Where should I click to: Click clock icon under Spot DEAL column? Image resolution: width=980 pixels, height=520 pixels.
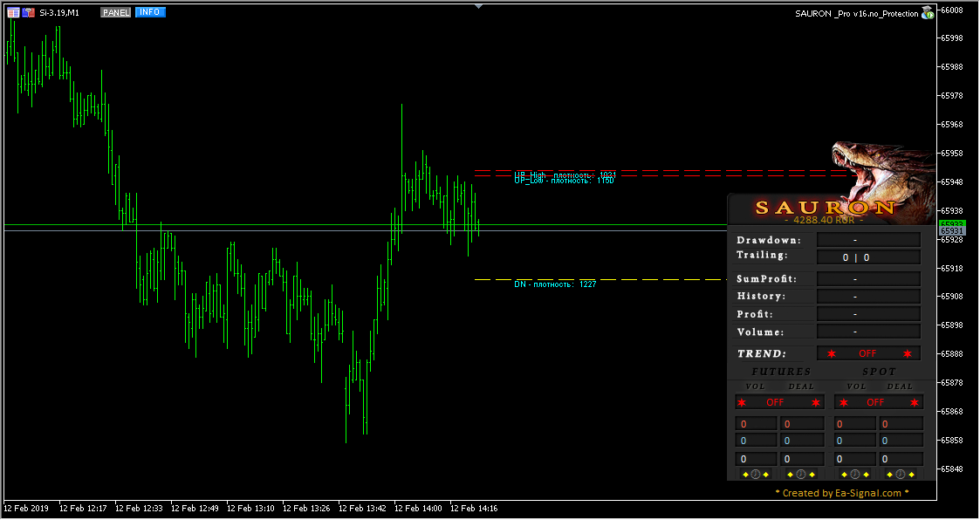901,475
